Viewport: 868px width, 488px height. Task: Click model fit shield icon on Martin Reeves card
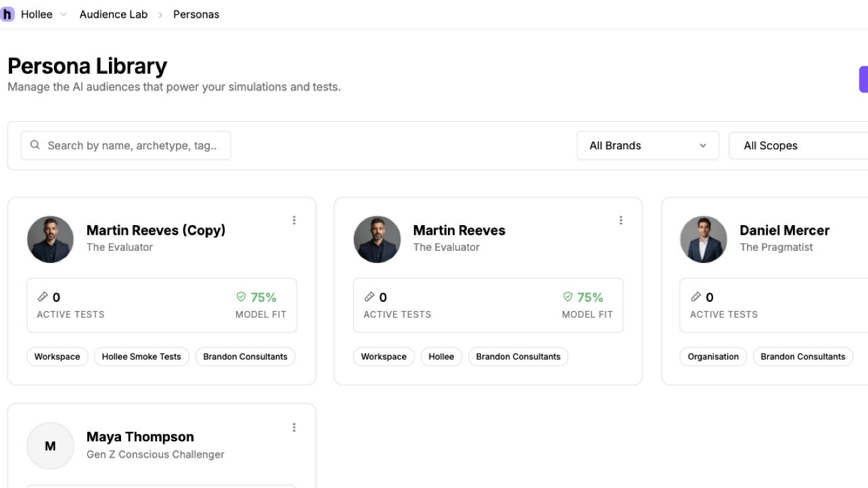point(568,297)
